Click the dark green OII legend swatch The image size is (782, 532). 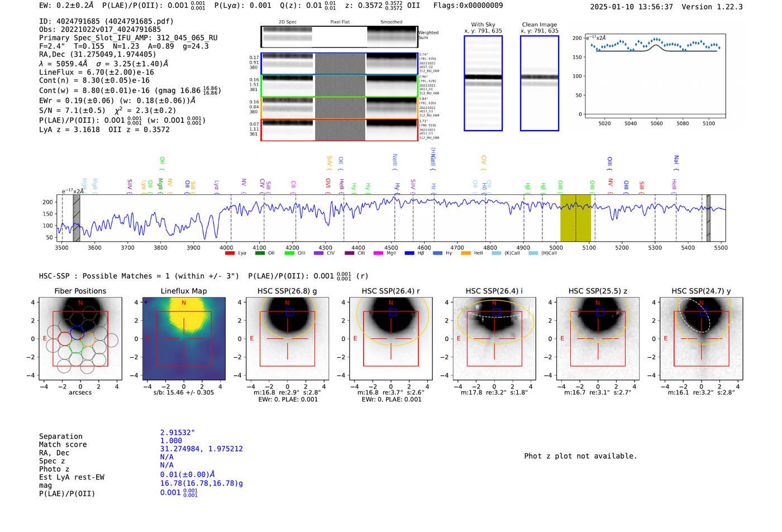click(260, 253)
